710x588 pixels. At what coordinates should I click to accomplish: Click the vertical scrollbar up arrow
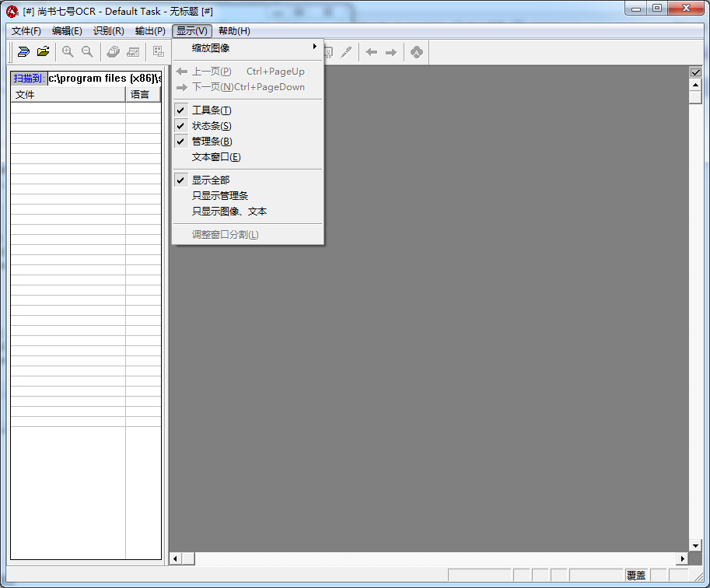coord(695,85)
